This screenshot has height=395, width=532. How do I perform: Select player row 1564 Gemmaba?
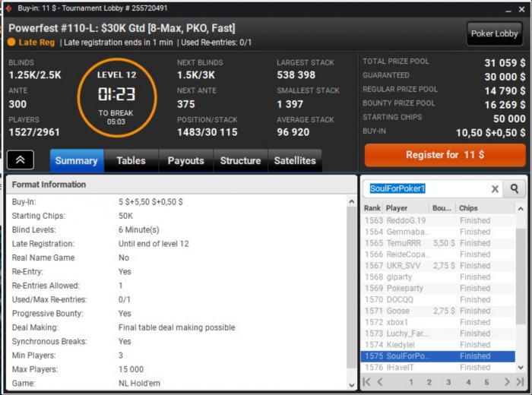point(439,232)
